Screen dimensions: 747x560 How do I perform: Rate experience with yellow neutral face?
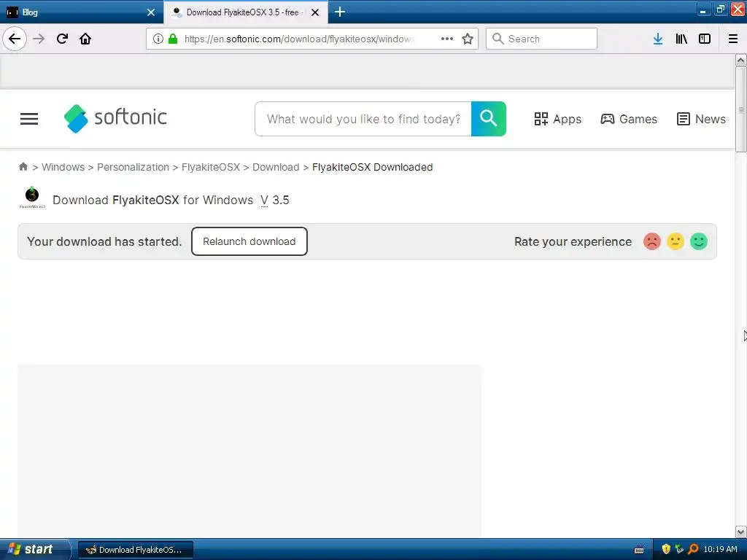tap(676, 241)
